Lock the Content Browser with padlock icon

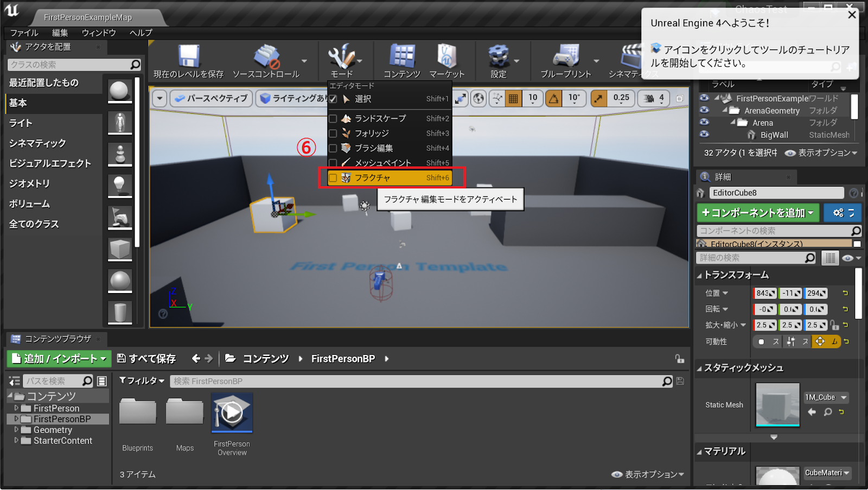click(x=679, y=359)
